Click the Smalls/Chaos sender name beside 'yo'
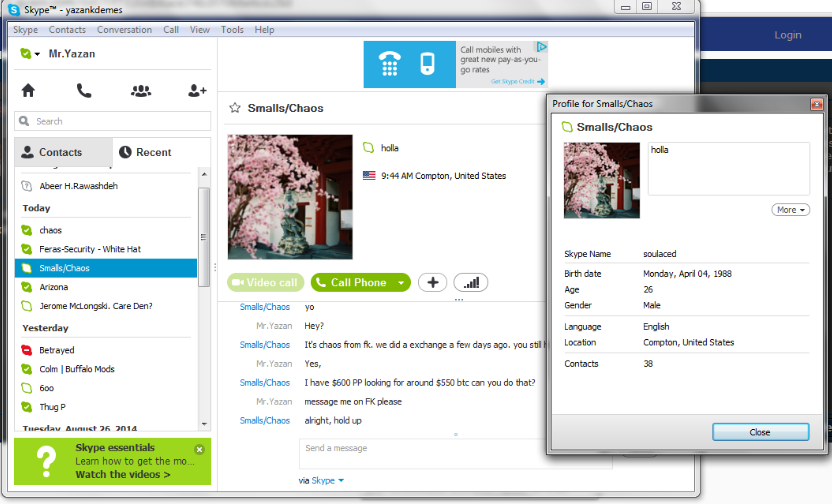The width and height of the screenshot is (832, 504). tap(264, 307)
